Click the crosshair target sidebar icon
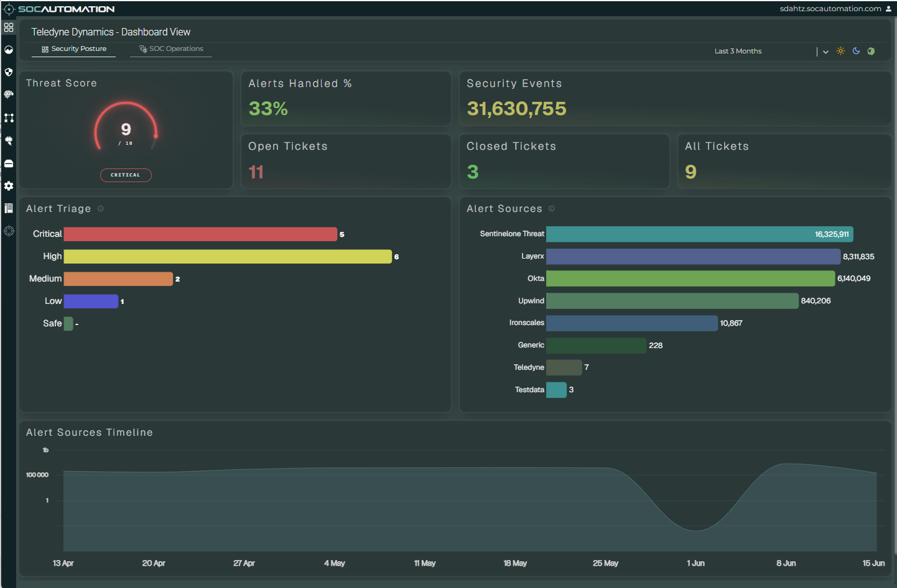Viewport: 897px width, 588px height. pyautogui.click(x=9, y=231)
